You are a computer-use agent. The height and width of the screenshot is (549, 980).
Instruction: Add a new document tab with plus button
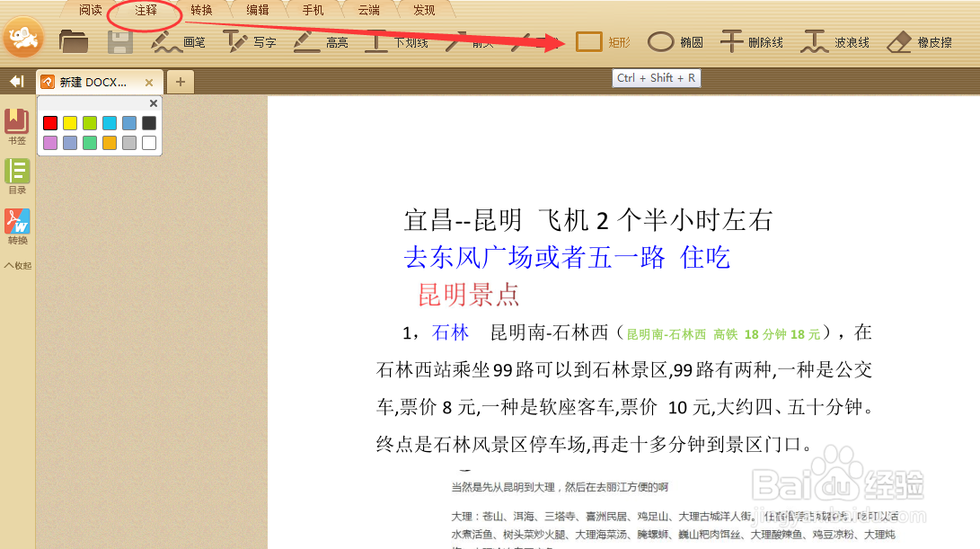[180, 82]
